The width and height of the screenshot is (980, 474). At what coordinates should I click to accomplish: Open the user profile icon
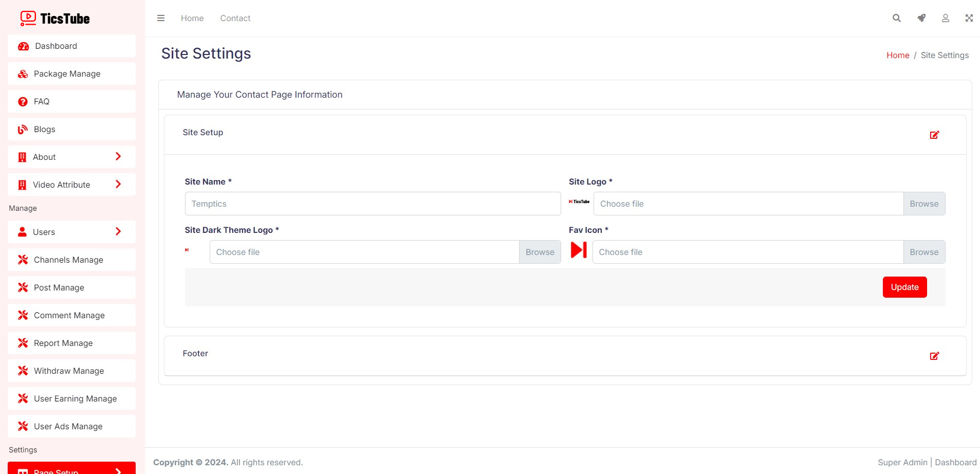coord(945,18)
